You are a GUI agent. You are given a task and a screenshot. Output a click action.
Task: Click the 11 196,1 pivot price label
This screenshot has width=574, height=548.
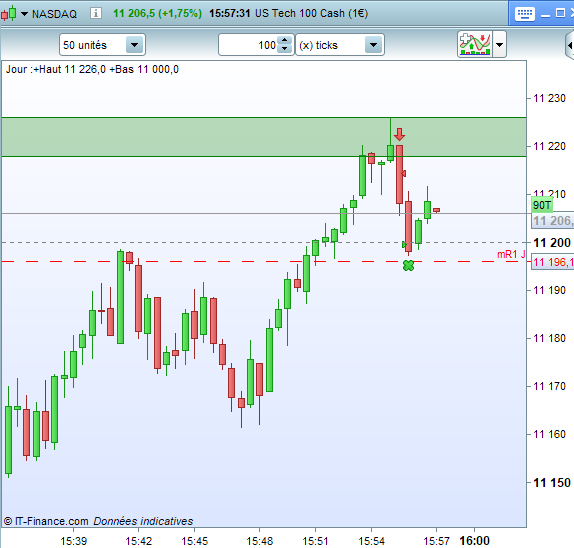(552, 262)
